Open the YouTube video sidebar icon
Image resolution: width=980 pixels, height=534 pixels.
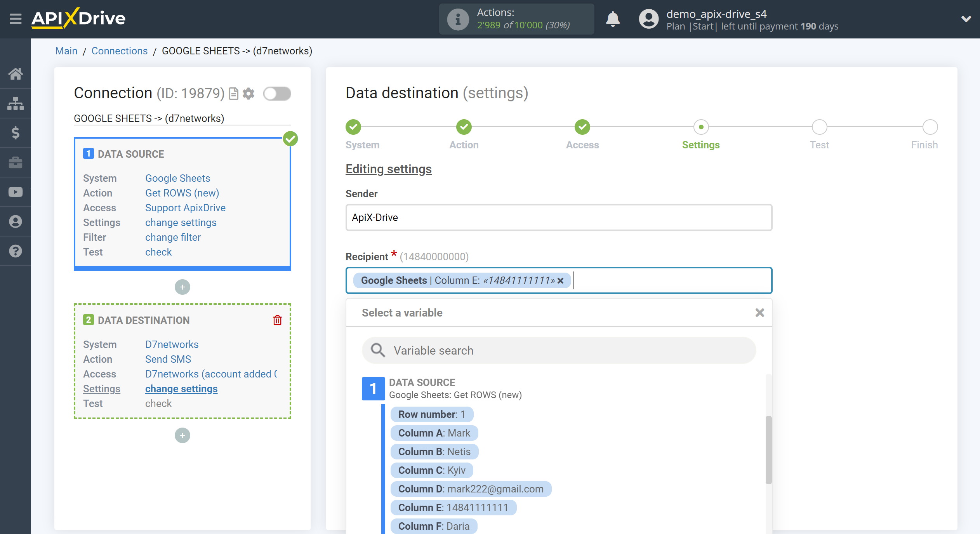(x=16, y=192)
